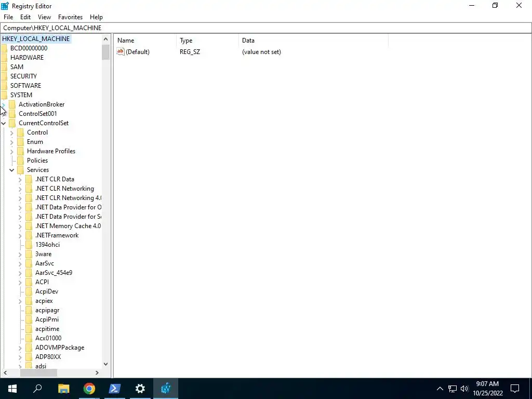Click the HARDWARE folder icon
The width and height of the screenshot is (532, 399).
pos(4,57)
